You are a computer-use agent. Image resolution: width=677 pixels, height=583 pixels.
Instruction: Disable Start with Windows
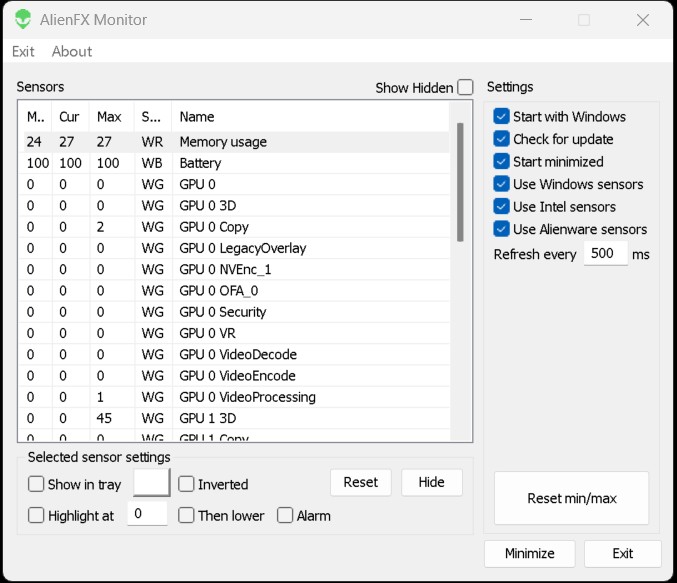coord(501,116)
